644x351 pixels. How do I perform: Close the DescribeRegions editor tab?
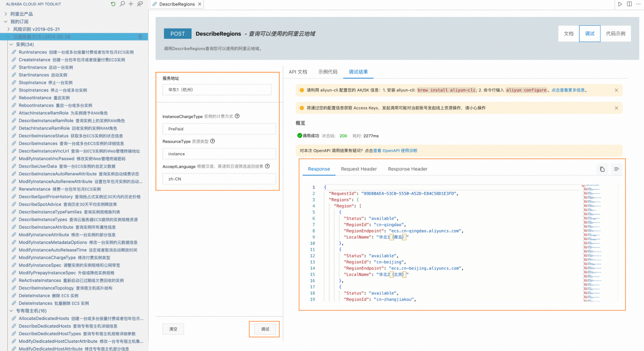tap(200, 4)
